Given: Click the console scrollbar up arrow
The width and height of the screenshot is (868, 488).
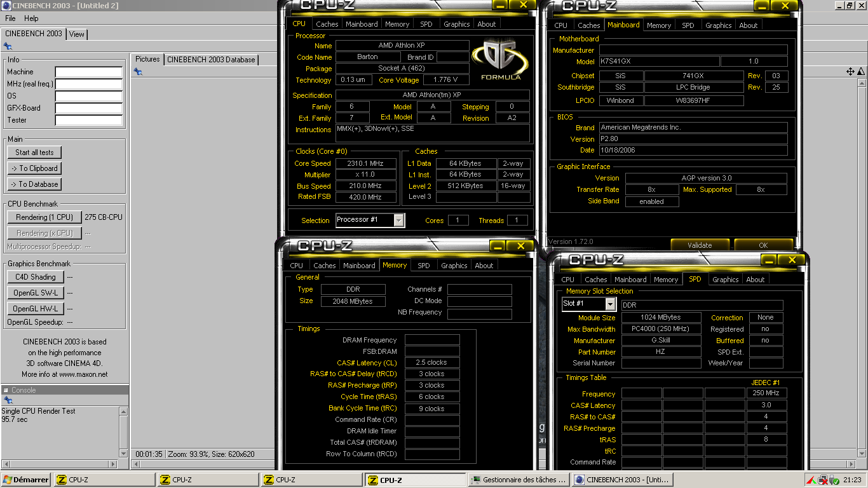Looking at the screenshot, I should (123, 411).
